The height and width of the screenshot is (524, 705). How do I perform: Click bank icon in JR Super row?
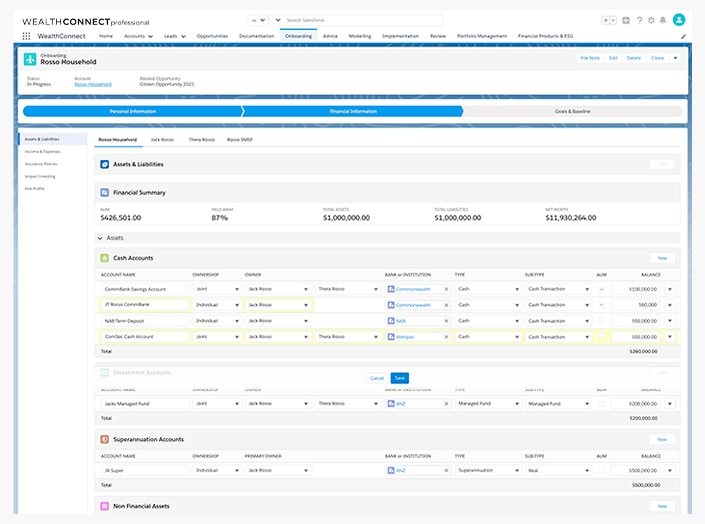click(391, 470)
